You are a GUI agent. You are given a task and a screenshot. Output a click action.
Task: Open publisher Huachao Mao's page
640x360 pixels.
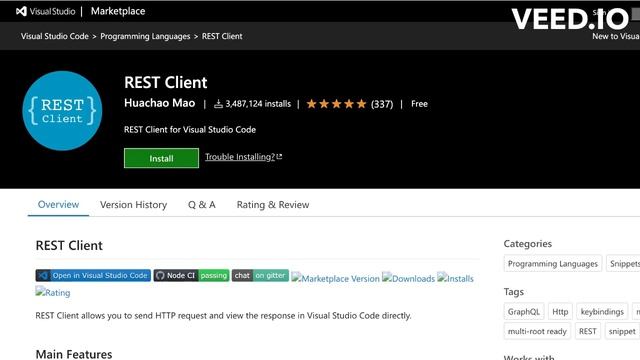[160, 103]
